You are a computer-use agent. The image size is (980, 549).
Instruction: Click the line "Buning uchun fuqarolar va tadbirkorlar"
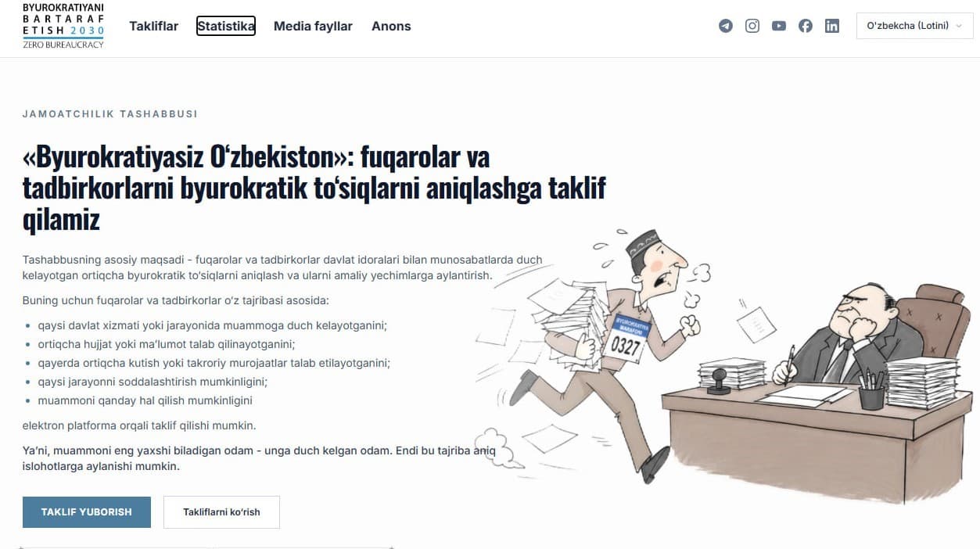click(176, 300)
